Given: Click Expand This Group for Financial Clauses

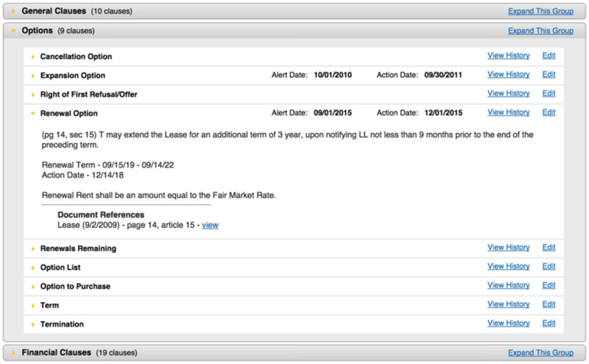Looking at the screenshot, I should [541, 353].
